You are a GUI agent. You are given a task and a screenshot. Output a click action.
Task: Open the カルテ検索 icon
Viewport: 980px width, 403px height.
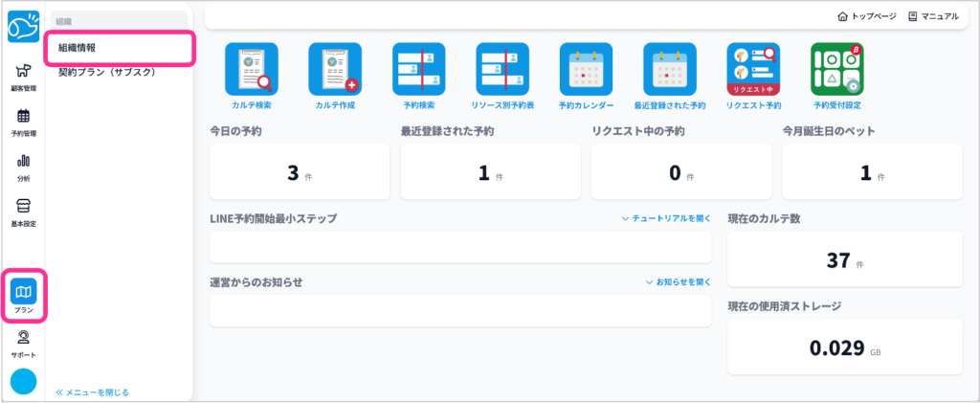tap(251, 70)
